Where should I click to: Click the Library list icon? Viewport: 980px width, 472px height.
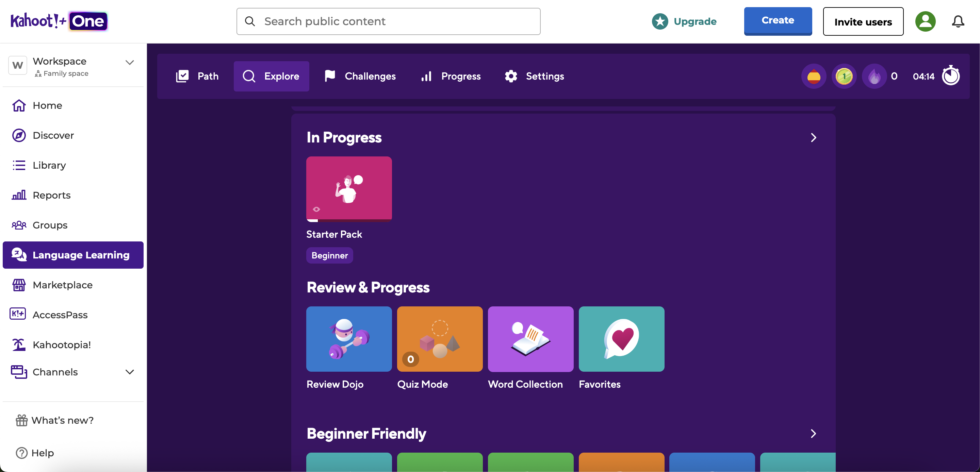click(x=19, y=165)
